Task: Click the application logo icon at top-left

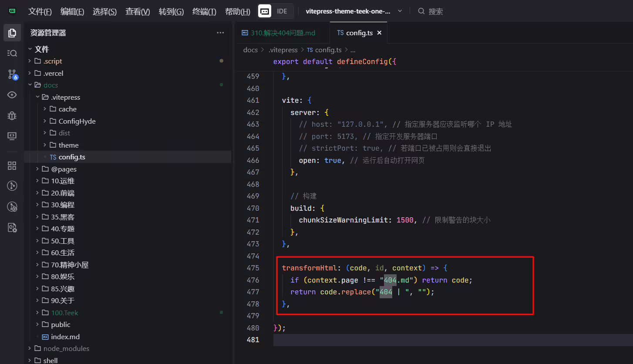Action: point(12,11)
